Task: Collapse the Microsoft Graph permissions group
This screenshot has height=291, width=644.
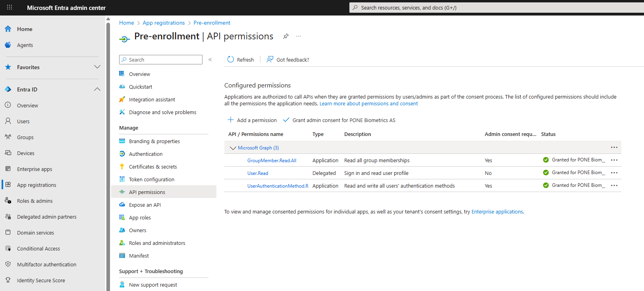Action: (x=233, y=148)
